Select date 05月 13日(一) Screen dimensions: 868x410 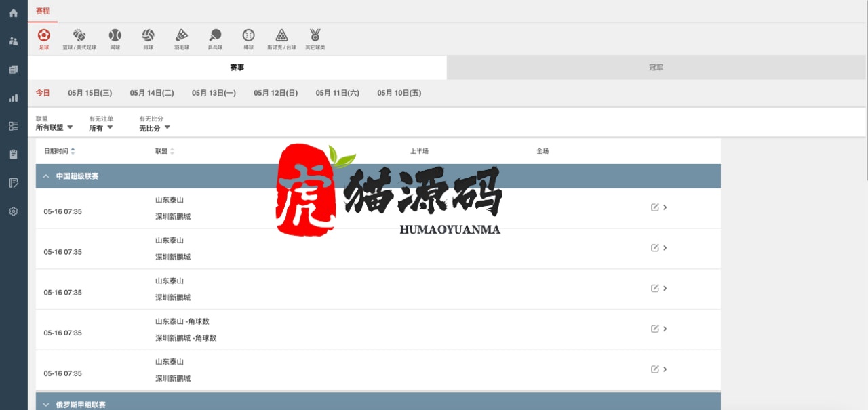[x=214, y=93]
